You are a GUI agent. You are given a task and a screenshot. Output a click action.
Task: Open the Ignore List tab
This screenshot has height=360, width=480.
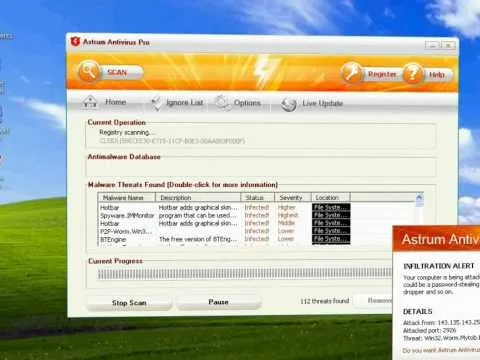(x=184, y=103)
